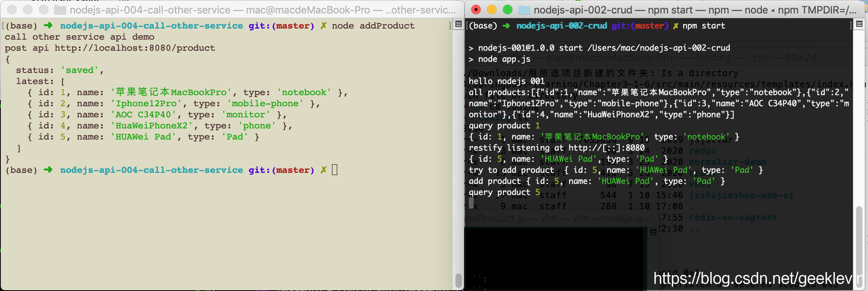Click the 'query product 5' line

tap(504, 192)
